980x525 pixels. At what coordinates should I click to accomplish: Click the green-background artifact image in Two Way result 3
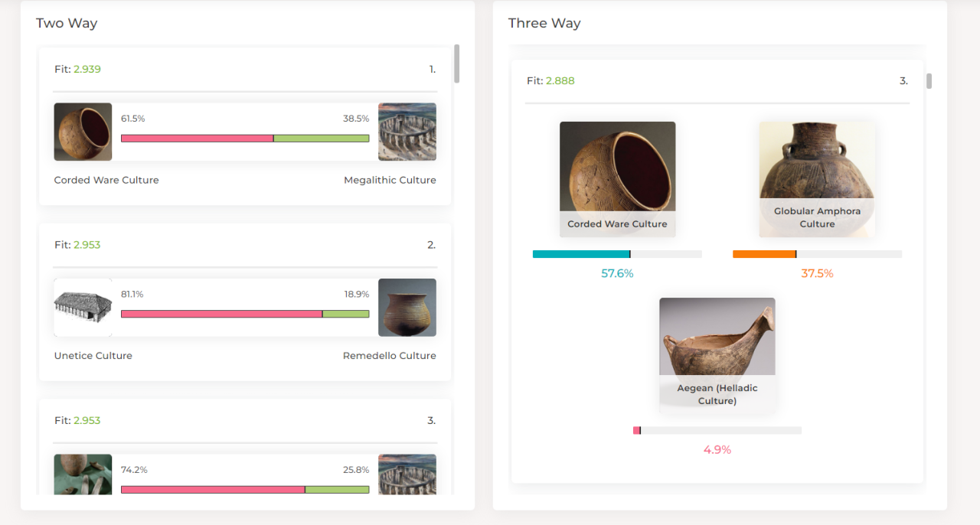coord(83,474)
